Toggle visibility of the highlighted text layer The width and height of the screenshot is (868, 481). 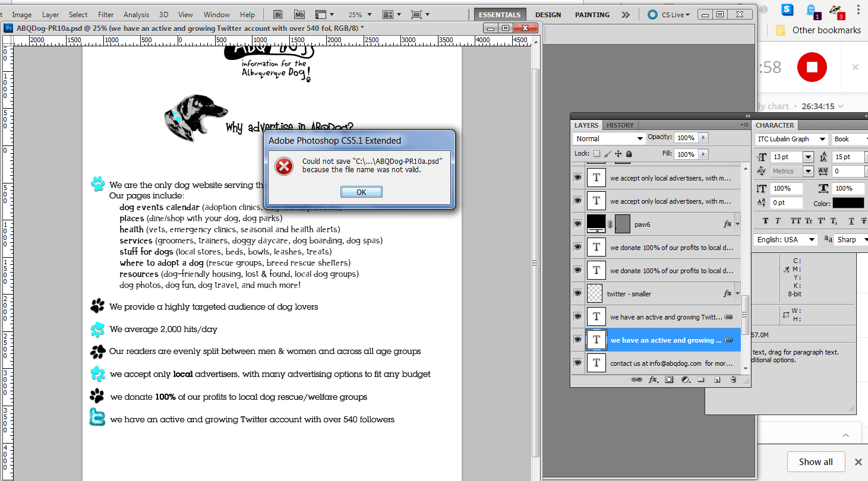click(x=577, y=340)
